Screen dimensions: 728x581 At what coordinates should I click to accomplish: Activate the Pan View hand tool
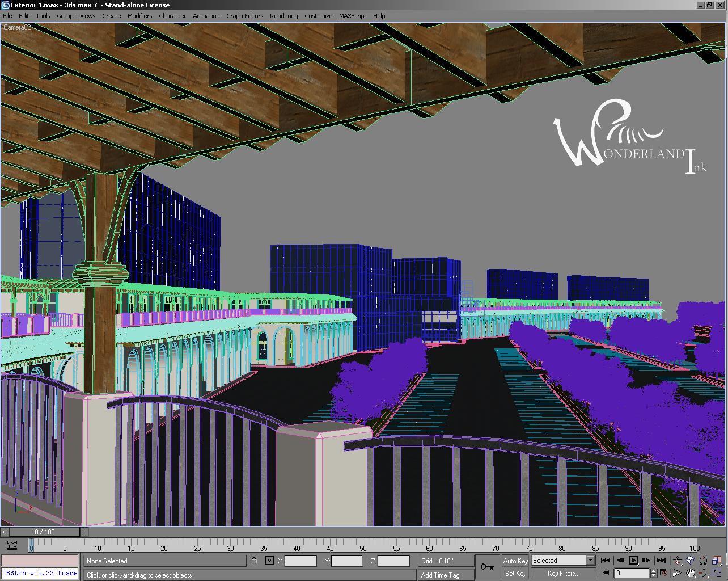click(x=691, y=572)
